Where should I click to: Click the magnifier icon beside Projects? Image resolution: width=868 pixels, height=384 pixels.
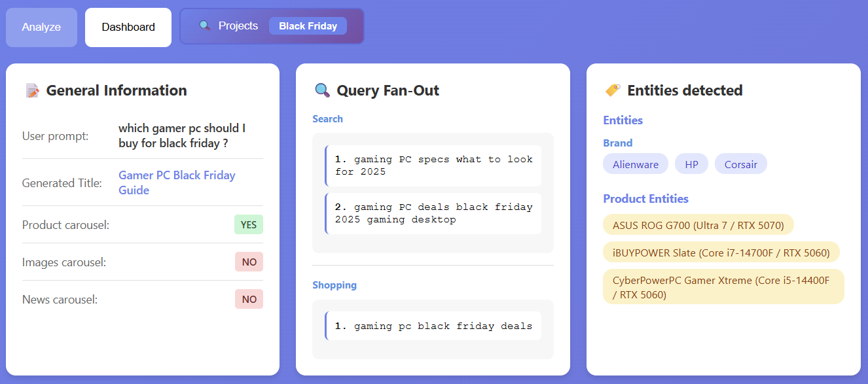pos(205,26)
